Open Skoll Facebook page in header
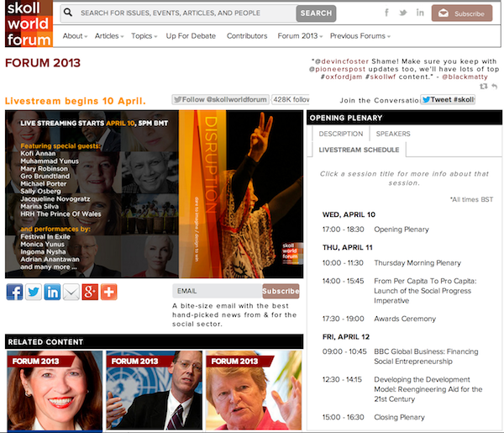 pos(386,13)
